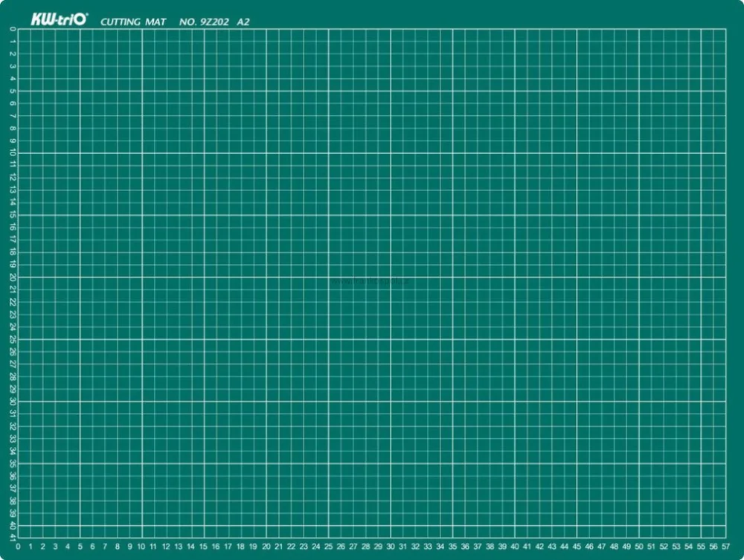Image resolution: width=744 pixels, height=560 pixels.
Task: Click number 20 on the left ruler
Action: [x=13, y=277]
